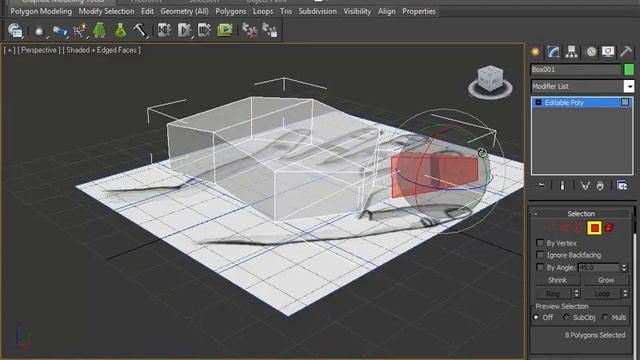
Task: Click the By Angle value spinner
Action: (x=624, y=268)
